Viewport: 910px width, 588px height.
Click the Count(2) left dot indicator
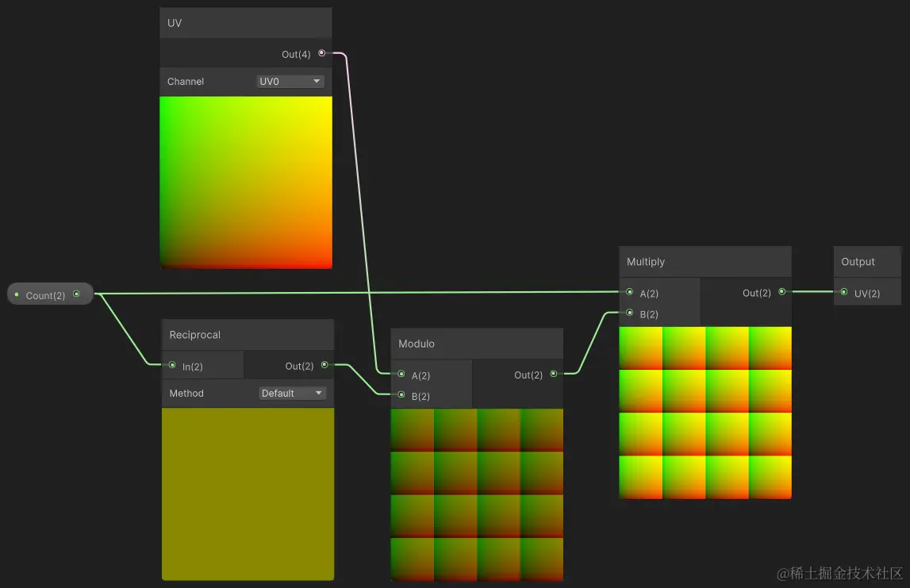tap(16, 294)
